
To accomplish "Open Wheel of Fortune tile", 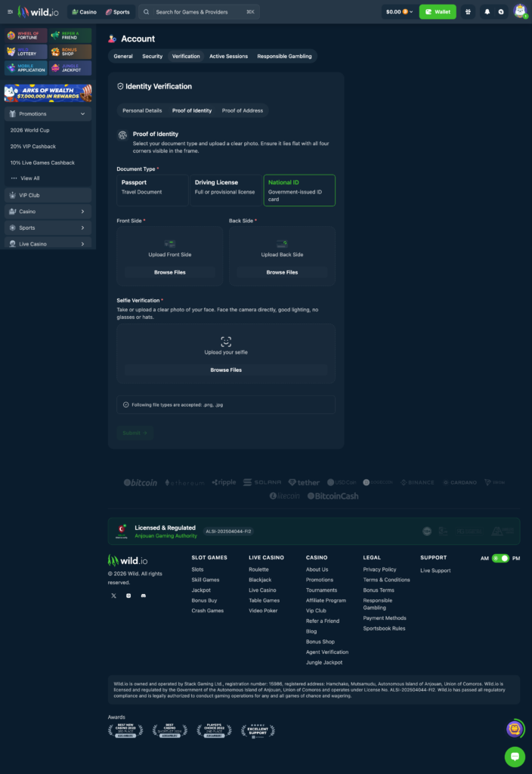I will [x=26, y=36].
